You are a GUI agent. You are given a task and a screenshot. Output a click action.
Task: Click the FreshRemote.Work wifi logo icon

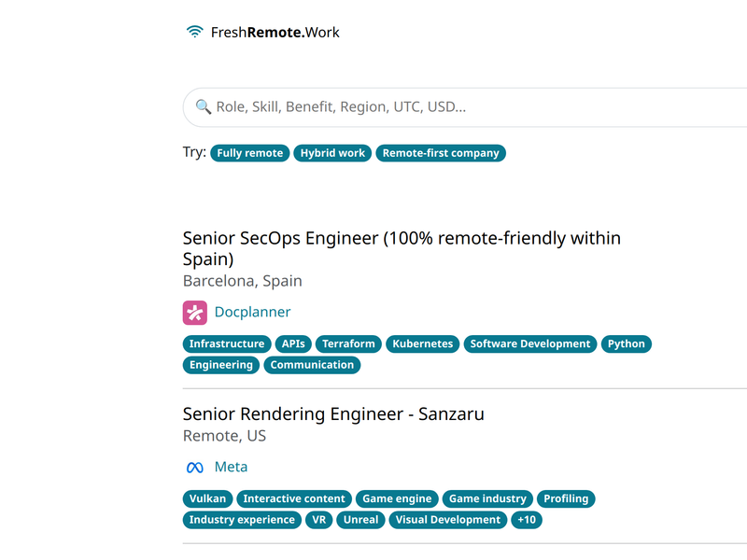[193, 30]
